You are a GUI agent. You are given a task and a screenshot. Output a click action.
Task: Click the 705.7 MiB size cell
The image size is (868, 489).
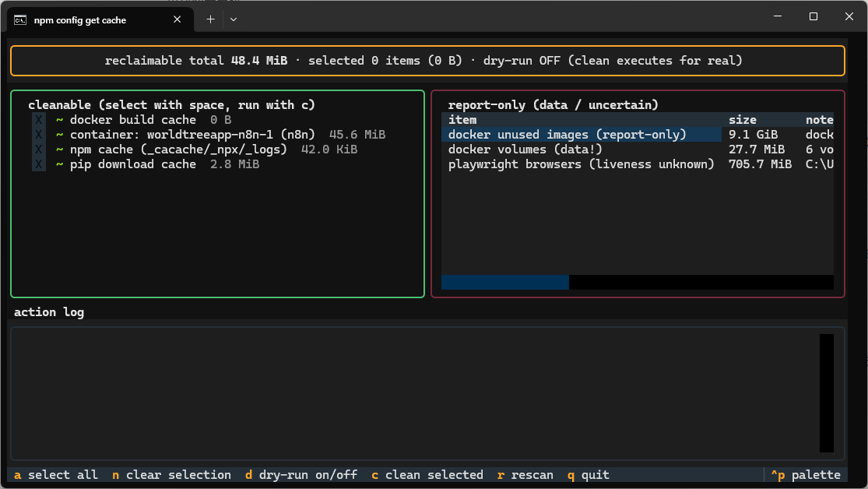click(760, 164)
